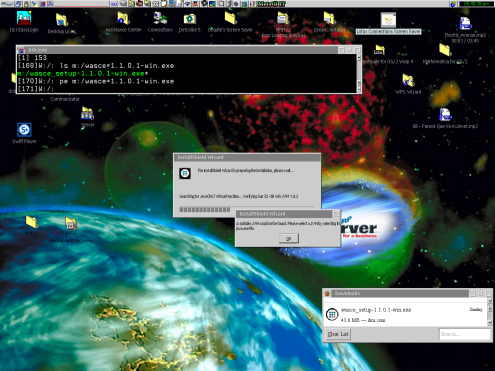Click the Downloads search field

pos(465,334)
